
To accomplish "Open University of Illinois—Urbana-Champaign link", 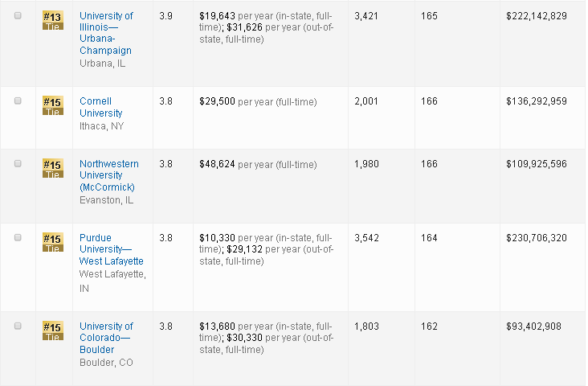I will coord(107,33).
